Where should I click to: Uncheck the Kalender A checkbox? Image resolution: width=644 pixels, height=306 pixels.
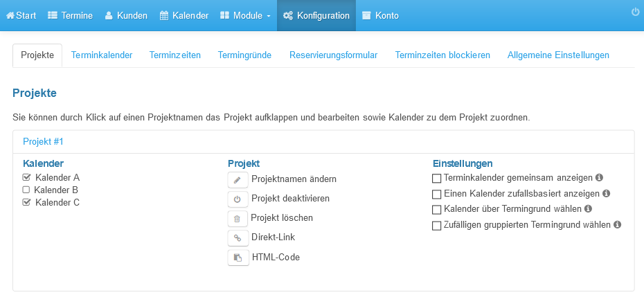27,177
